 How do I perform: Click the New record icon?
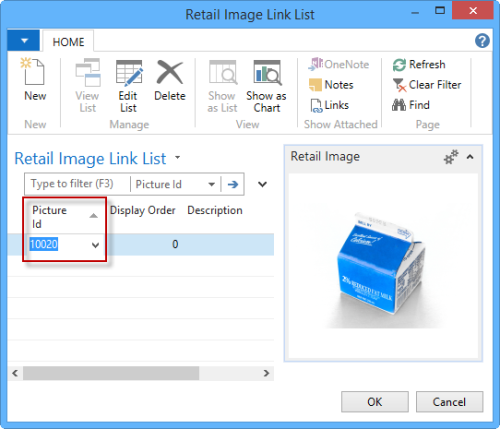click(x=34, y=71)
